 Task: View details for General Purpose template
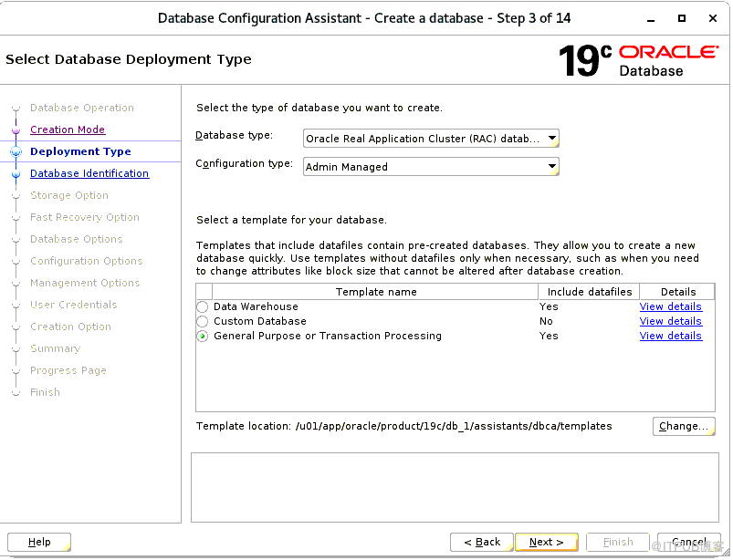[x=670, y=336]
